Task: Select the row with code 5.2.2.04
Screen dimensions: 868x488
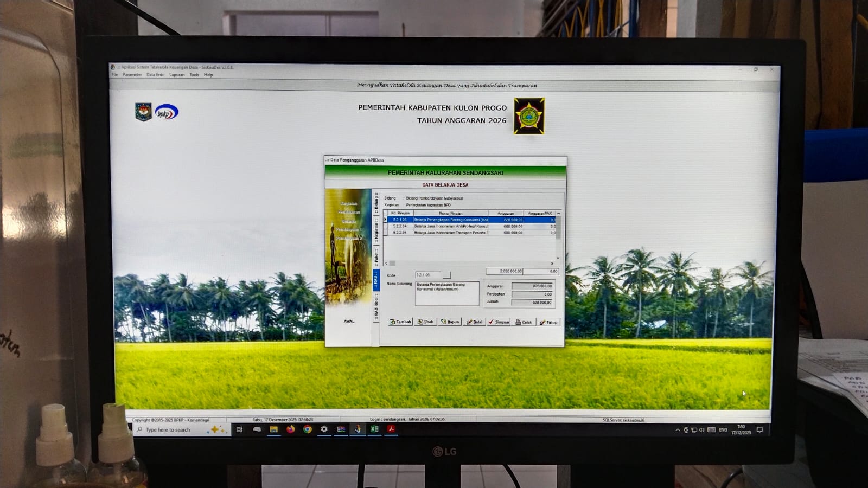Action: point(450,226)
